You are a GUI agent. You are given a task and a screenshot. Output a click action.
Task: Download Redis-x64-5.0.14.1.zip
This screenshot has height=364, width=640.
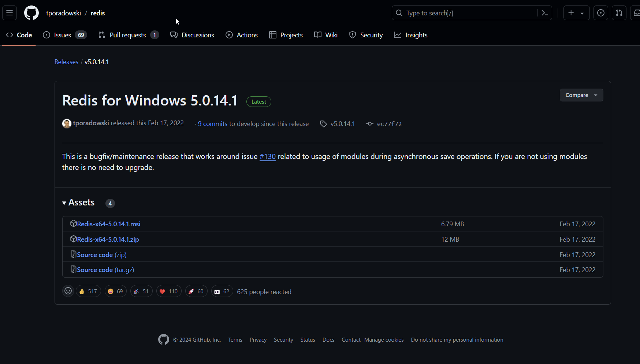(x=108, y=239)
